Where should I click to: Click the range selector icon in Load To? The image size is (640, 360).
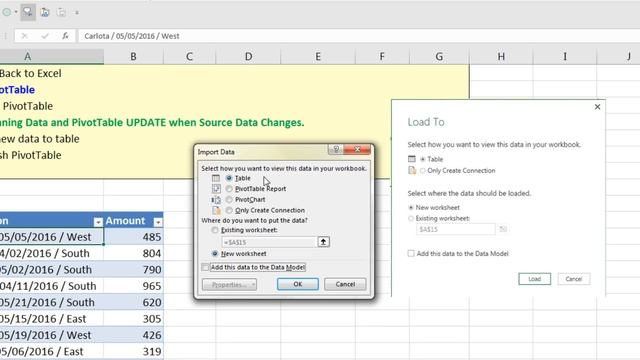point(503,229)
